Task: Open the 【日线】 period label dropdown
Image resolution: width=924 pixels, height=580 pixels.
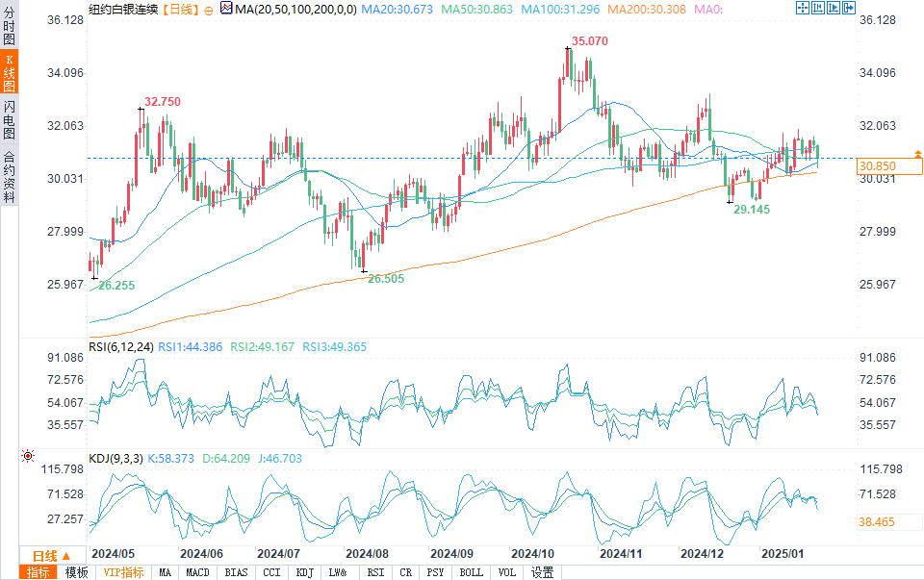Action: (x=181, y=10)
